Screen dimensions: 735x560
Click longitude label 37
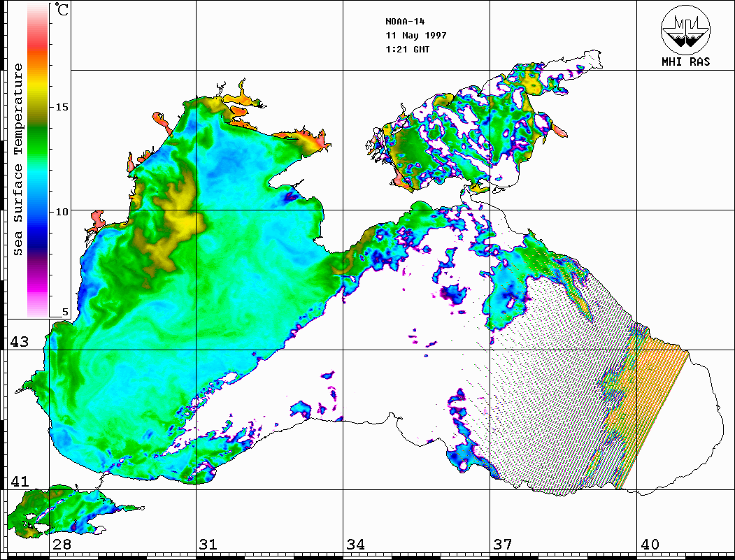click(502, 545)
